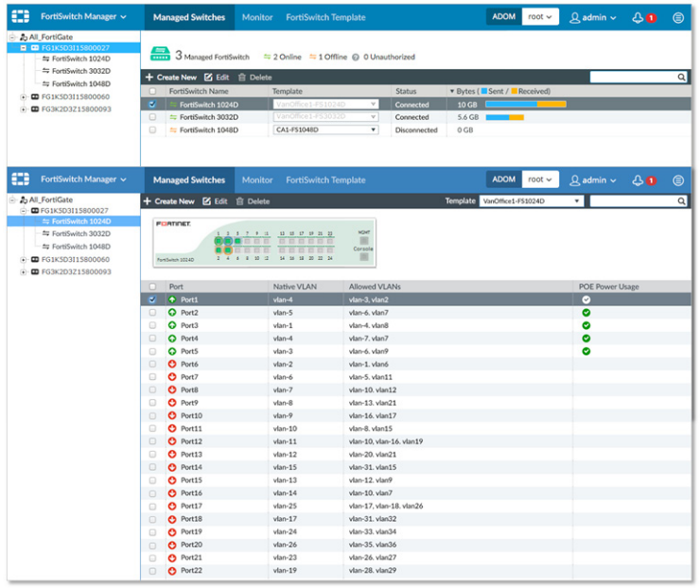The width and height of the screenshot is (700, 588).
Task: Click the notification bell in top header
Action: [x=639, y=17]
